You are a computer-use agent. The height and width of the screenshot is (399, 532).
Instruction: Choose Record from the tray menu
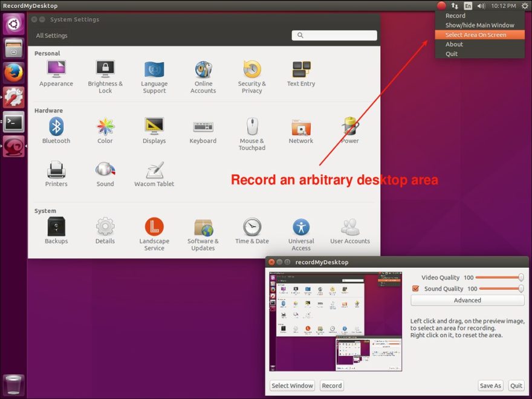[480, 16]
